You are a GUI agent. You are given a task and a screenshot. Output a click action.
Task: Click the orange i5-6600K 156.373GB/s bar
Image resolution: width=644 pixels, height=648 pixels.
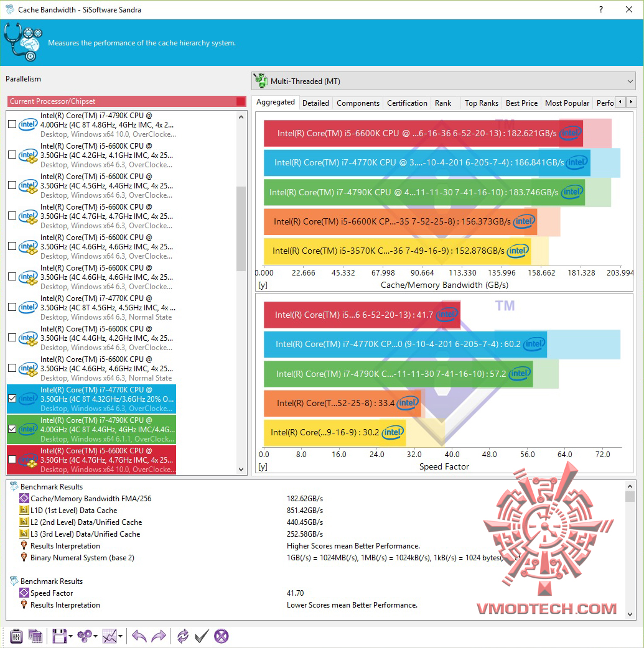(400, 221)
